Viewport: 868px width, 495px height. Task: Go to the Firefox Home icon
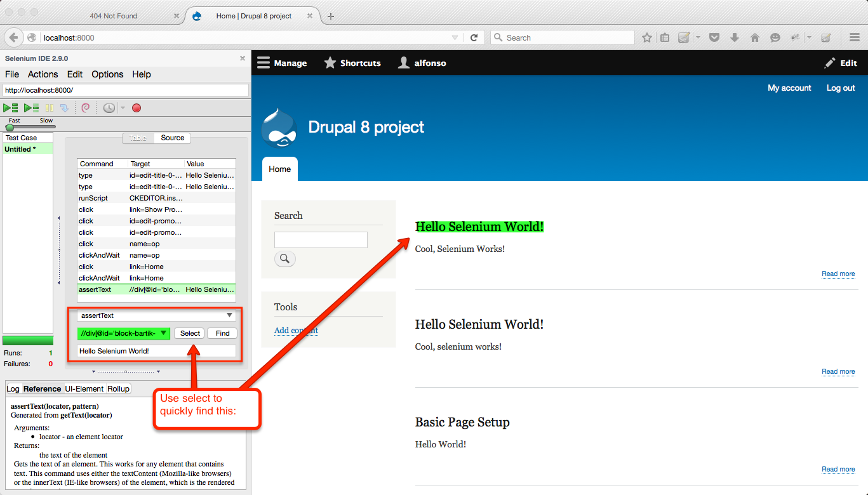pos(755,37)
